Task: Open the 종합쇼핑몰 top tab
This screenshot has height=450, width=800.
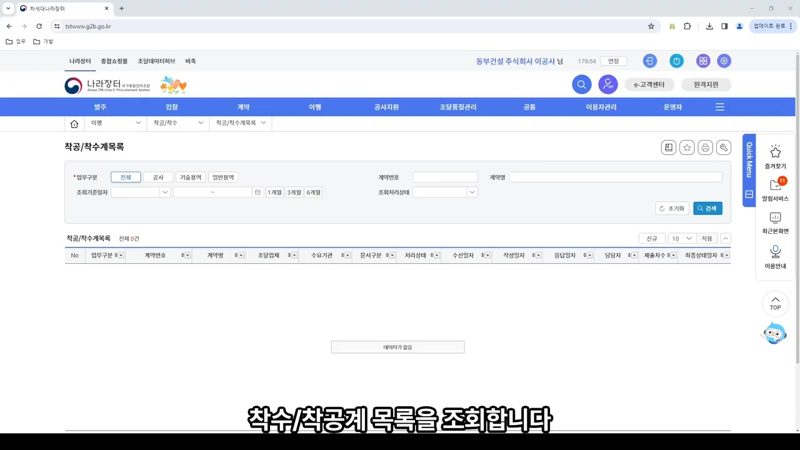Action: pos(114,61)
